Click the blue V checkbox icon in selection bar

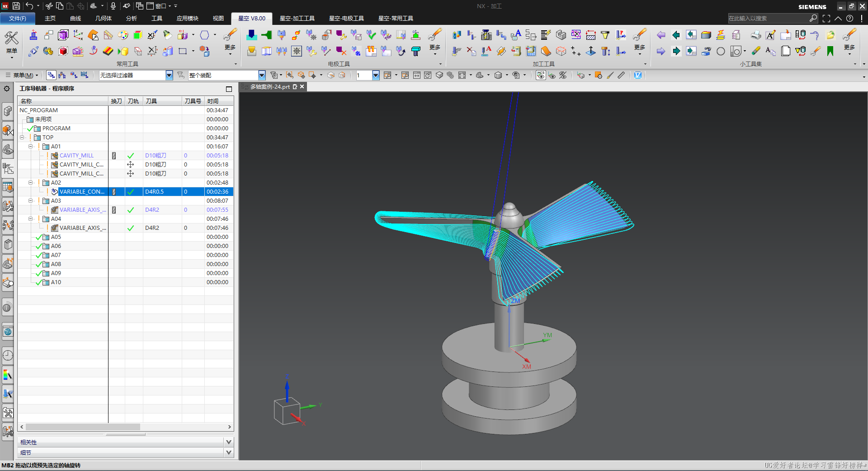coord(638,75)
